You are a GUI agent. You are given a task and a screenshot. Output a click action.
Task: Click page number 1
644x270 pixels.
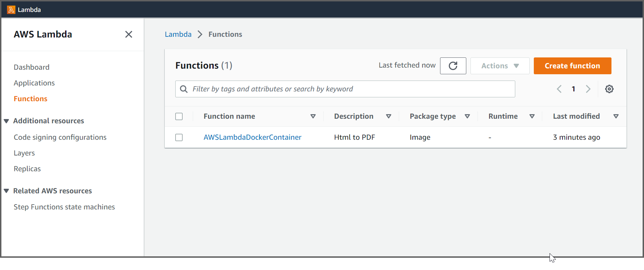[574, 89]
